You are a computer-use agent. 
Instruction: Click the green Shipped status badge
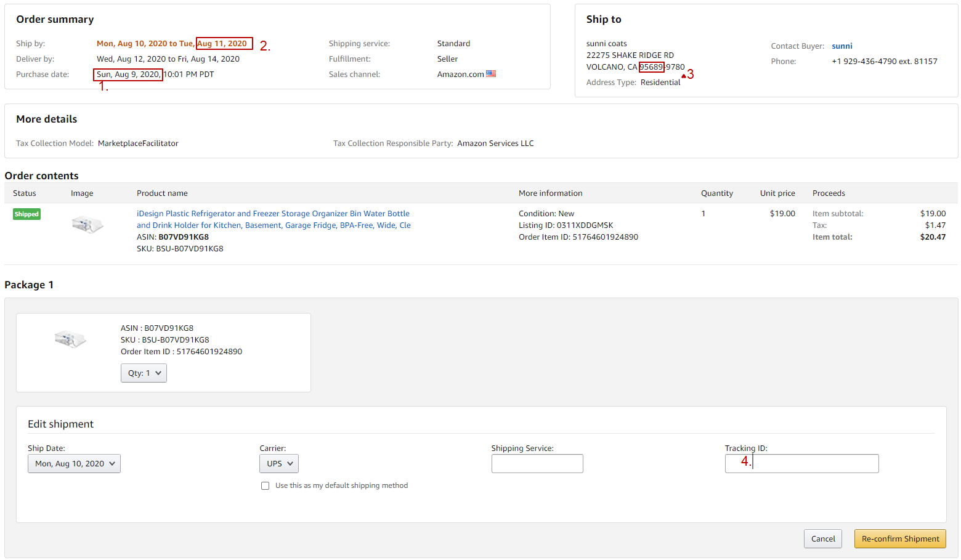[x=26, y=214]
